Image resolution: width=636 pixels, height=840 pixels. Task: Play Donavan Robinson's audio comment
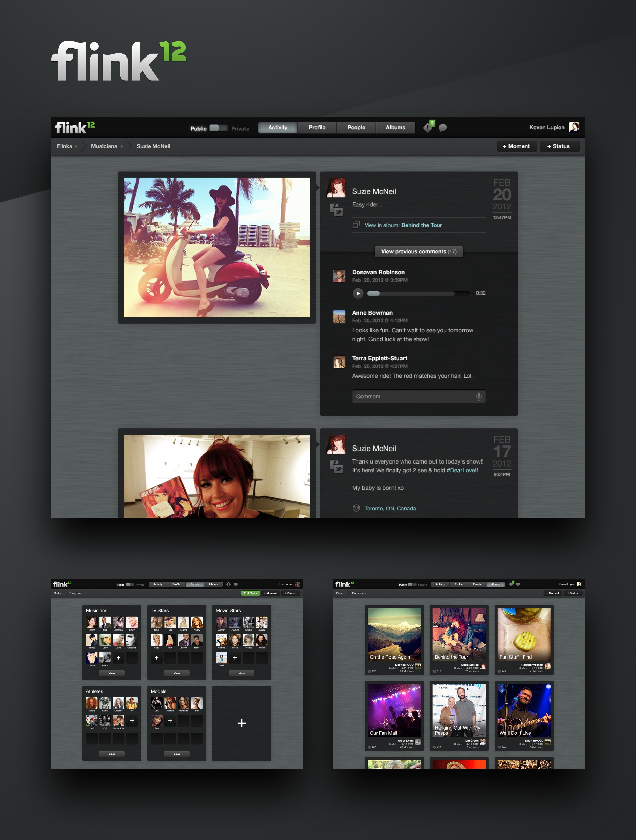coord(358,293)
